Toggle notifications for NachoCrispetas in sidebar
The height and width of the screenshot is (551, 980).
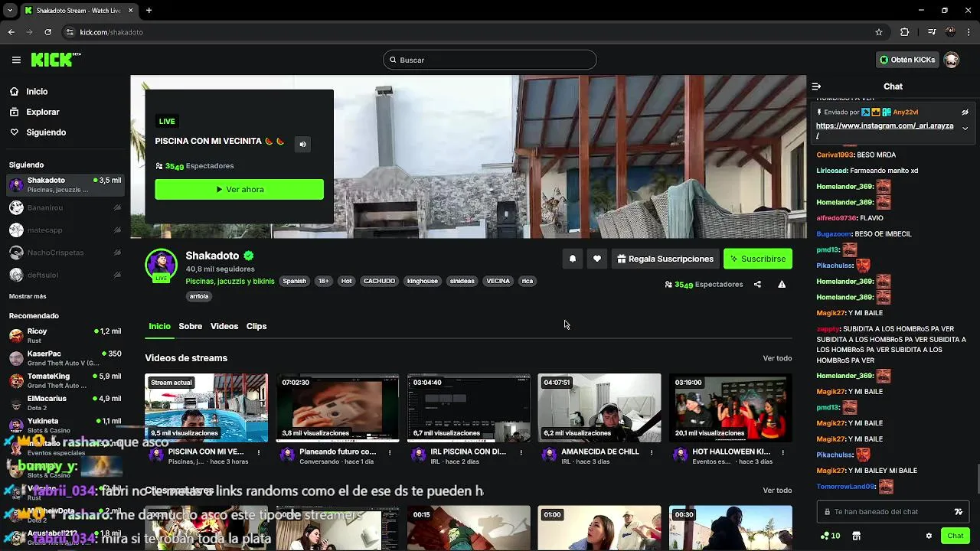(117, 253)
